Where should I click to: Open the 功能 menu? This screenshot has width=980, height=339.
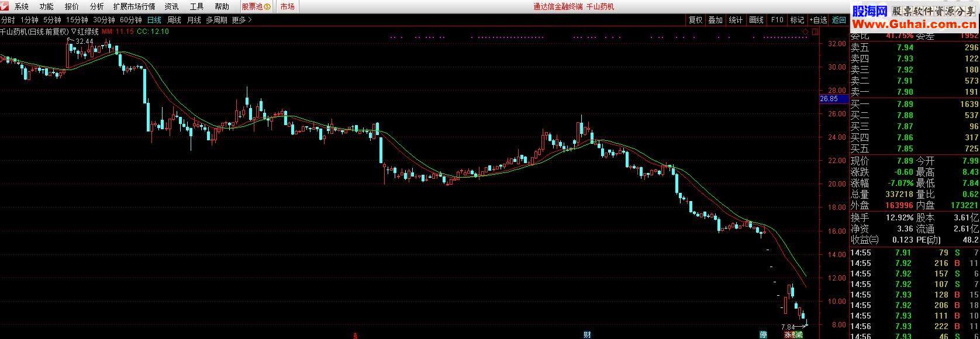[x=47, y=6]
